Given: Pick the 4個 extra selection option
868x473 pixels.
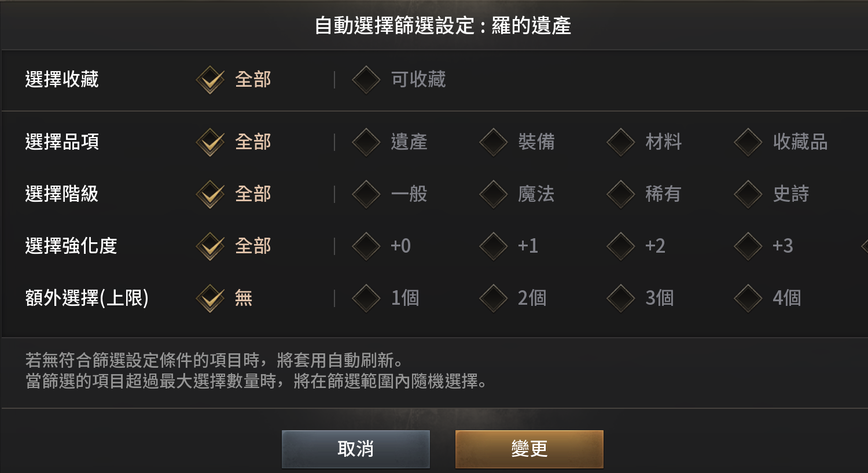Looking at the screenshot, I should click(748, 298).
